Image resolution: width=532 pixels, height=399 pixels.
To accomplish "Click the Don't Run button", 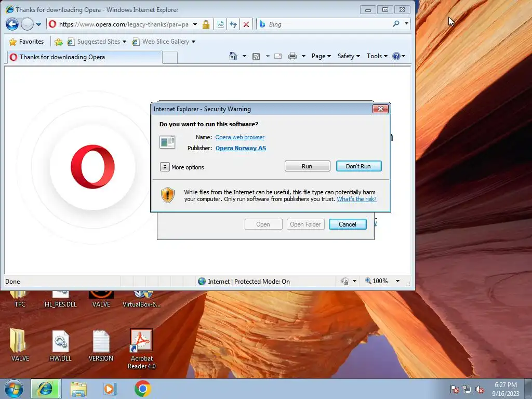I will [358, 166].
